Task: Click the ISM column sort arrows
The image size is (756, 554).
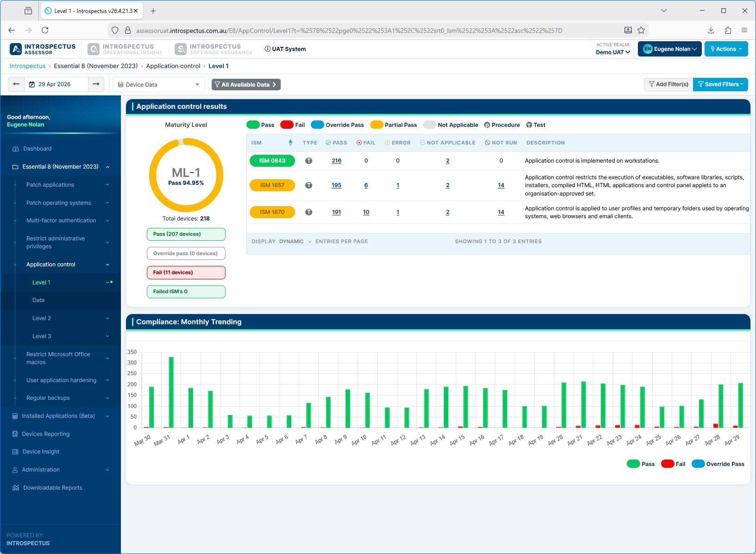Action: (290, 143)
